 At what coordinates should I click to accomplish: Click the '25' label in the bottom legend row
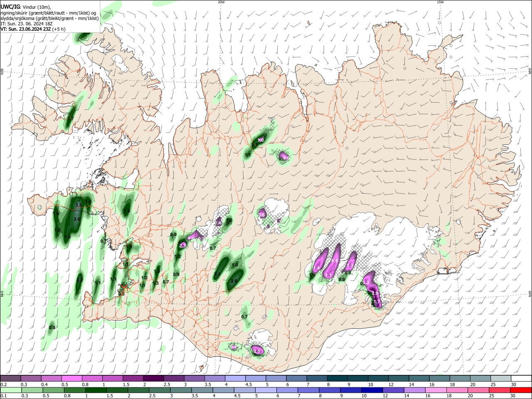point(493,397)
